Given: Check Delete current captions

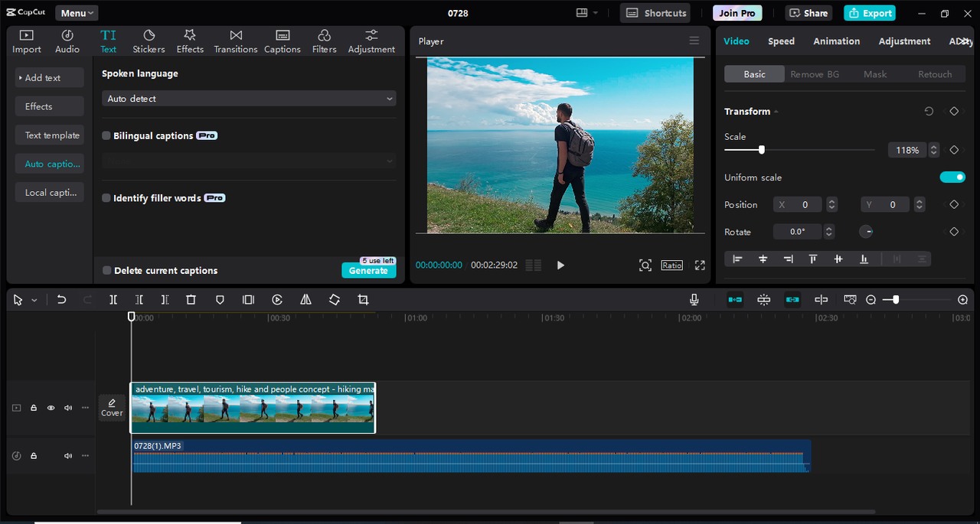Looking at the screenshot, I should click(x=107, y=271).
